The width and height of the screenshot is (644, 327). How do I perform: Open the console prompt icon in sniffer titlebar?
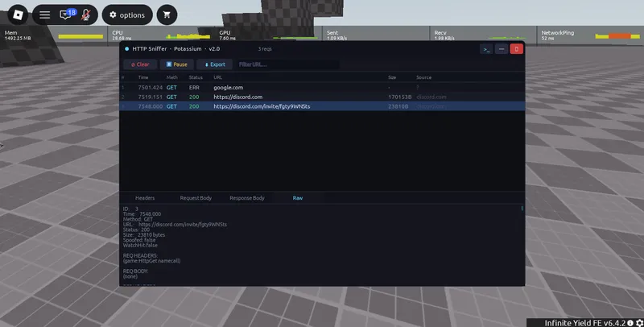[486, 49]
